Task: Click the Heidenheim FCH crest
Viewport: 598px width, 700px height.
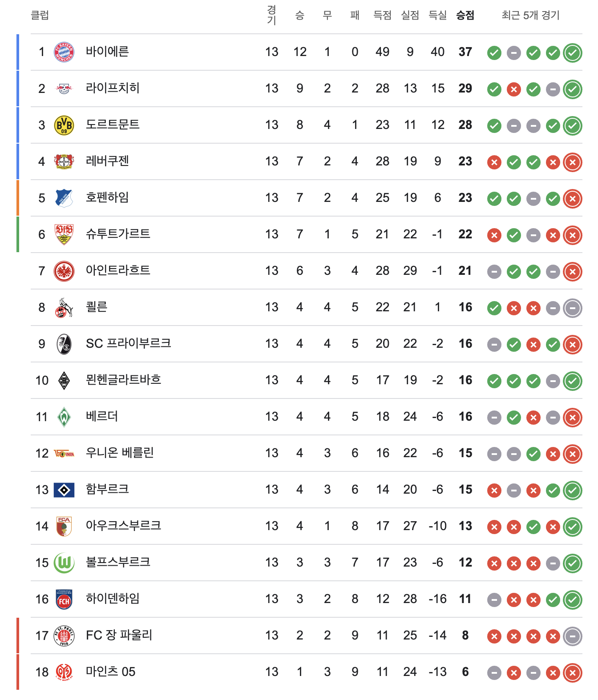Action: click(64, 599)
